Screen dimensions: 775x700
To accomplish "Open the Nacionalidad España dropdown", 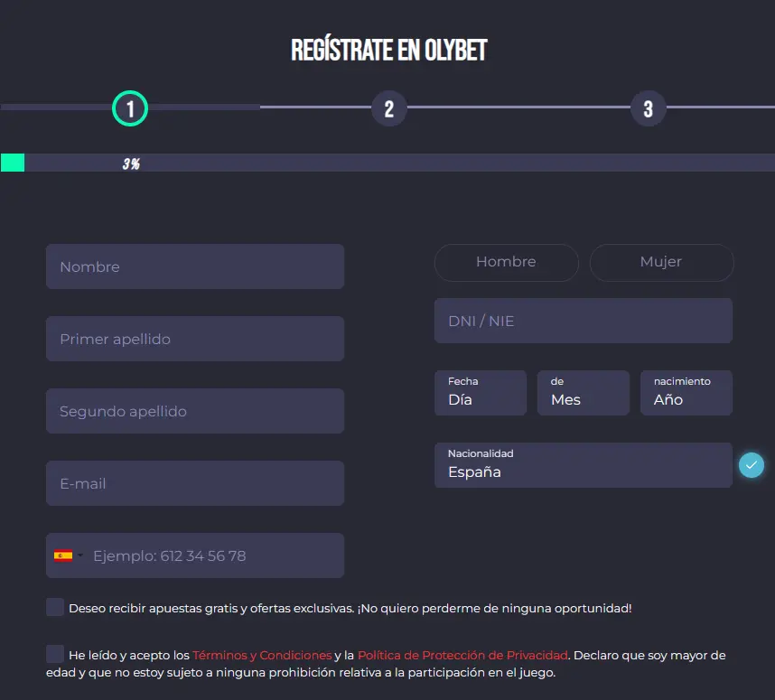I will [584, 464].
